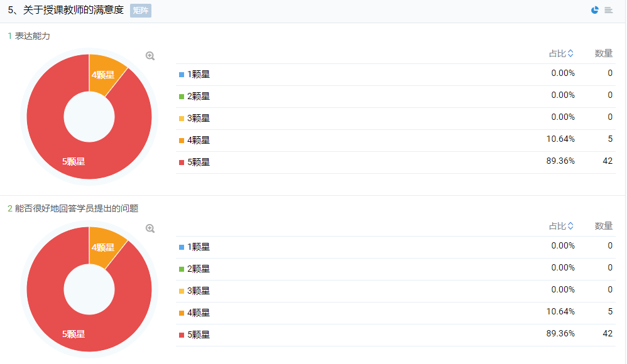Click orange 4颗星 swatch in second question
The height and width of the screenshot is (364, 627).
[182, 313]
